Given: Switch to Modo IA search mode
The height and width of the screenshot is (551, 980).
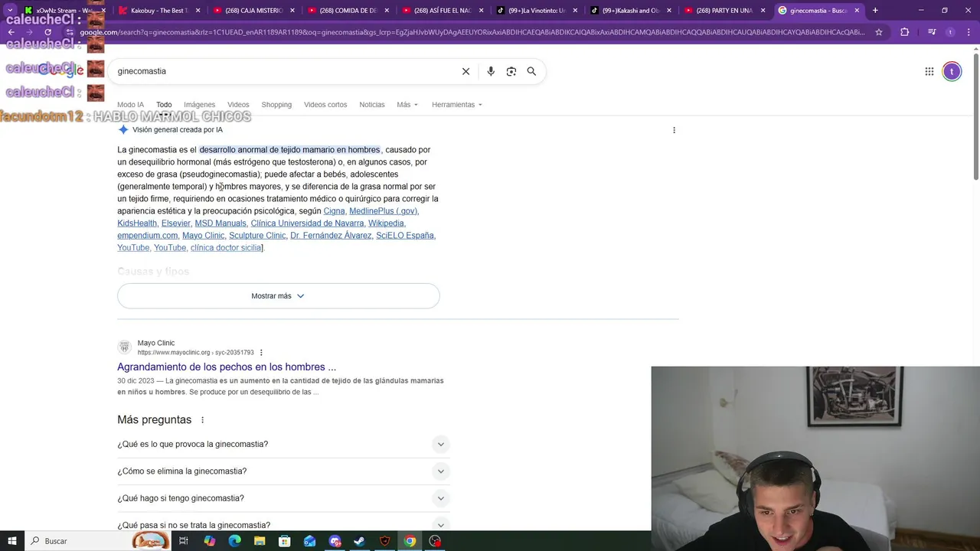Looking at the screenshot, I should click(x=130, y=105).
